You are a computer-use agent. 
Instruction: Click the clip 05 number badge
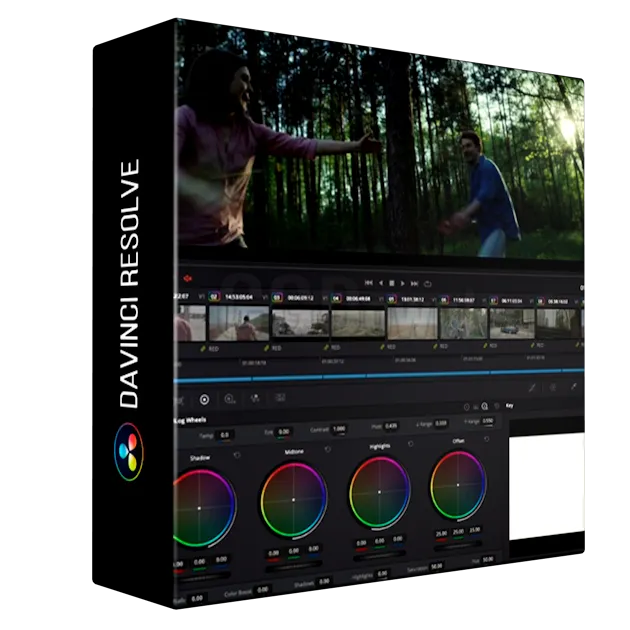(391, 299)
